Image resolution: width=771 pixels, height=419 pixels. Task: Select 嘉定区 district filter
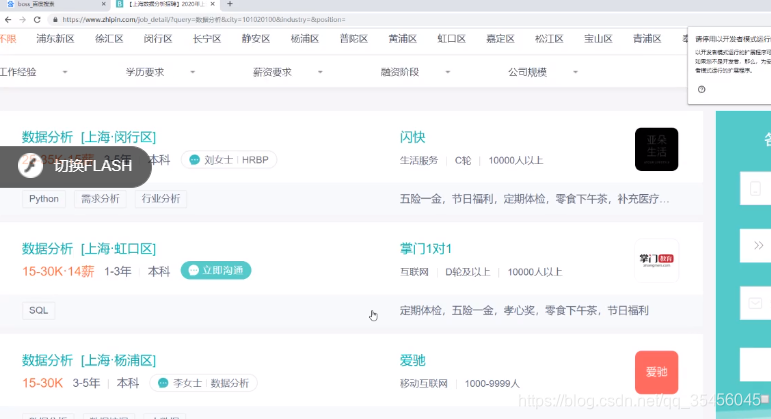[x=500, y=39]
